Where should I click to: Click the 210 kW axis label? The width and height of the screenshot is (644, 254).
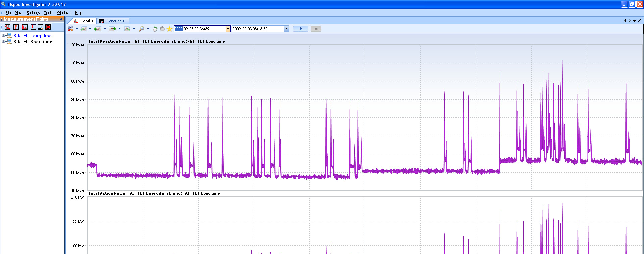coord(77,197)
